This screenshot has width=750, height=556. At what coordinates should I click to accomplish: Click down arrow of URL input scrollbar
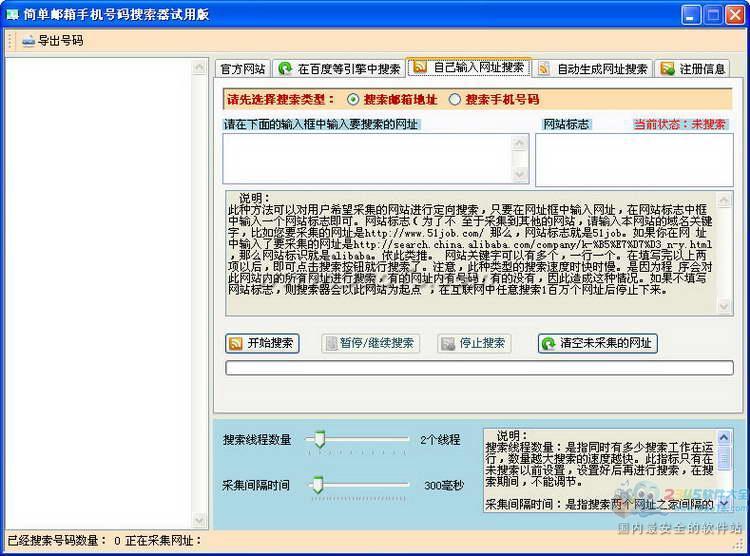point(519,175)
